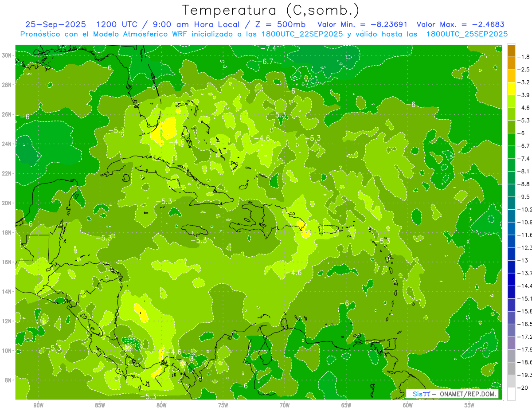The image size is (532, 411).
Task: Click the SisPI ONAMET/REP.DOM. logo box
Action: [453, 394]
